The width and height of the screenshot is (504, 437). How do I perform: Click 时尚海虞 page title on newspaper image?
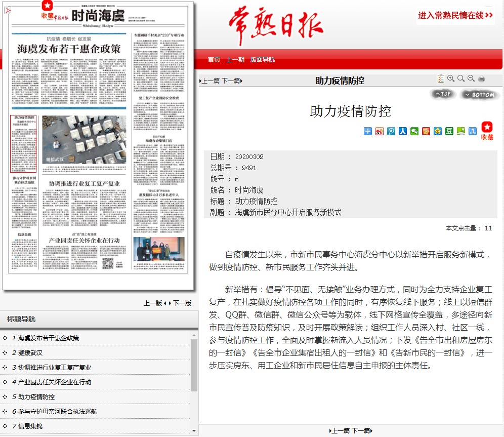click(98, 15)
